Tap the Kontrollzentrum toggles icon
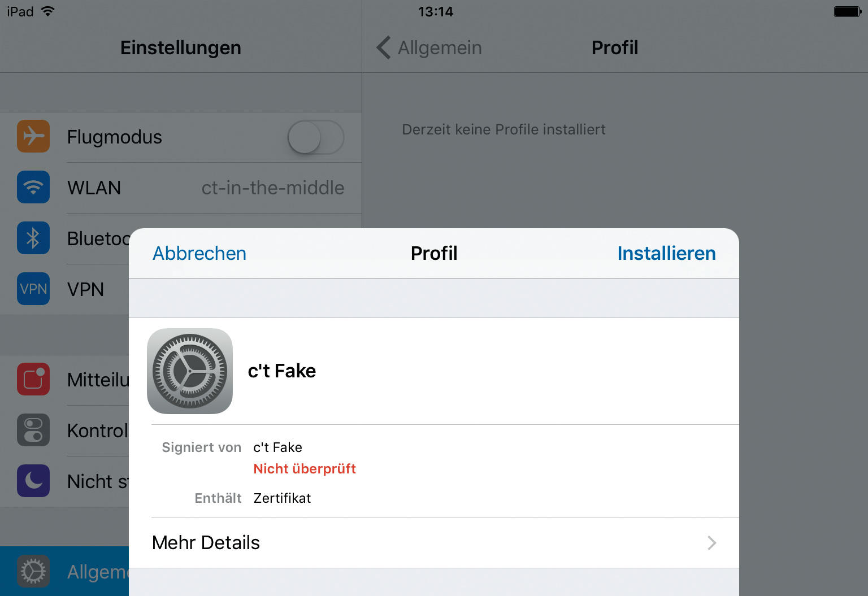Image resolution: width=868 pixels, height=596 pixels. point(33,430)
